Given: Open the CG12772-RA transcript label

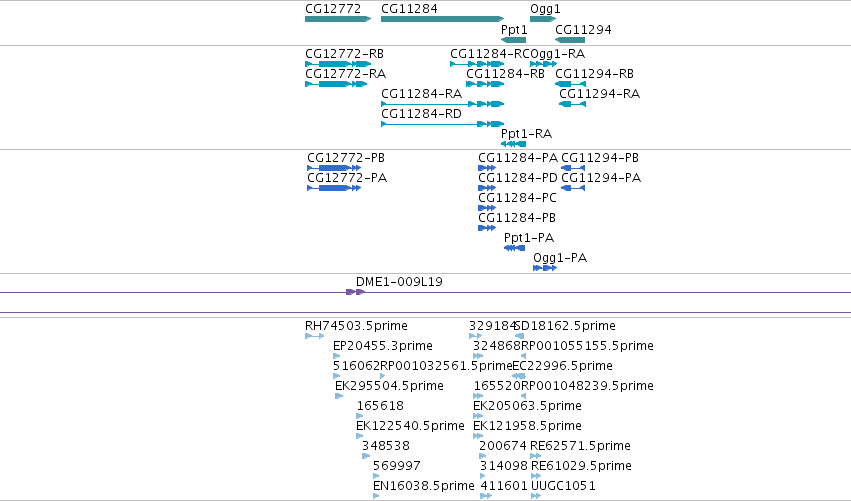Looking at the screenshot, I should click(346, 74).
